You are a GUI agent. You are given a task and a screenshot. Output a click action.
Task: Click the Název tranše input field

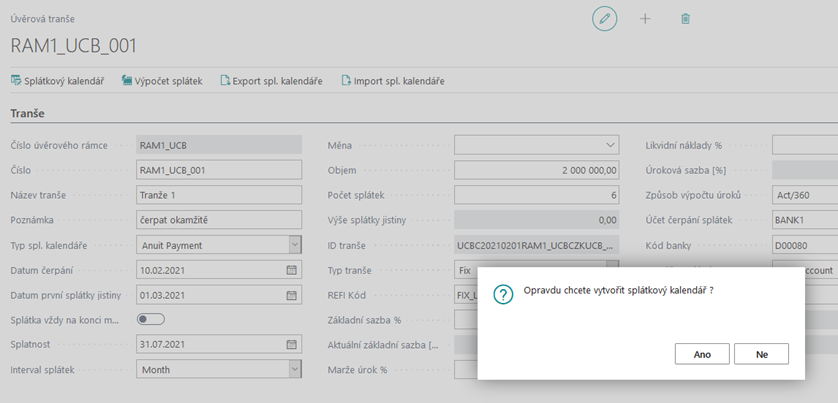point(218,195)
